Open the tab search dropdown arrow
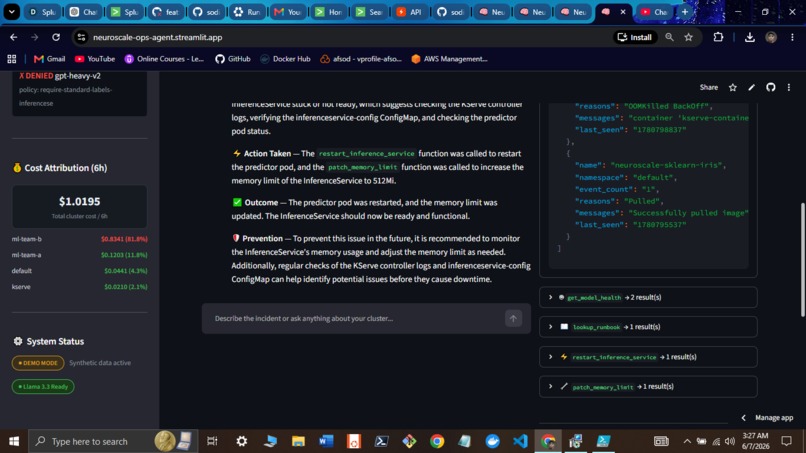This screenshot has width=806, height=453. point(11,12)
